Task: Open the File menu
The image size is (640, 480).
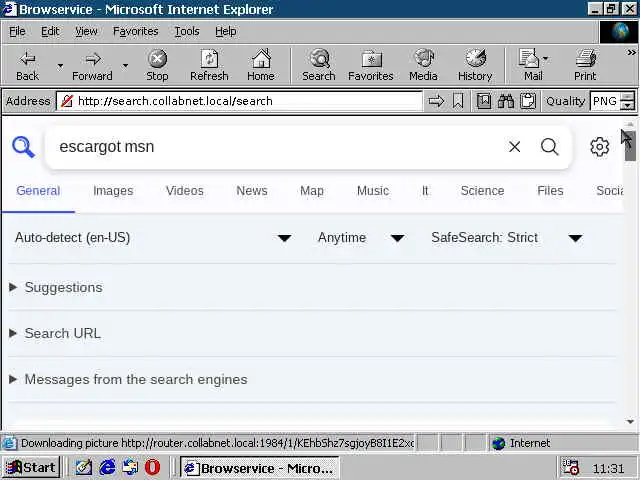Action: (17, 31)
